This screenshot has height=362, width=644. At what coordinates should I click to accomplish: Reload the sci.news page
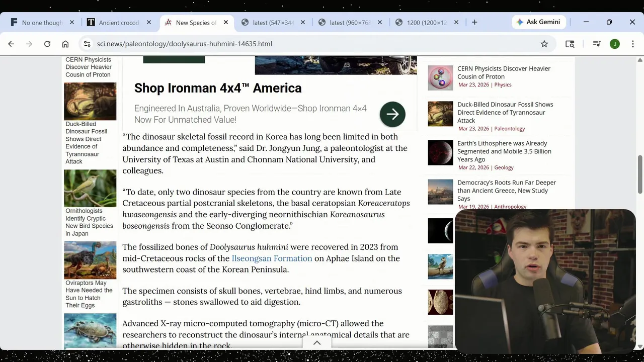[x=47, y=44]
